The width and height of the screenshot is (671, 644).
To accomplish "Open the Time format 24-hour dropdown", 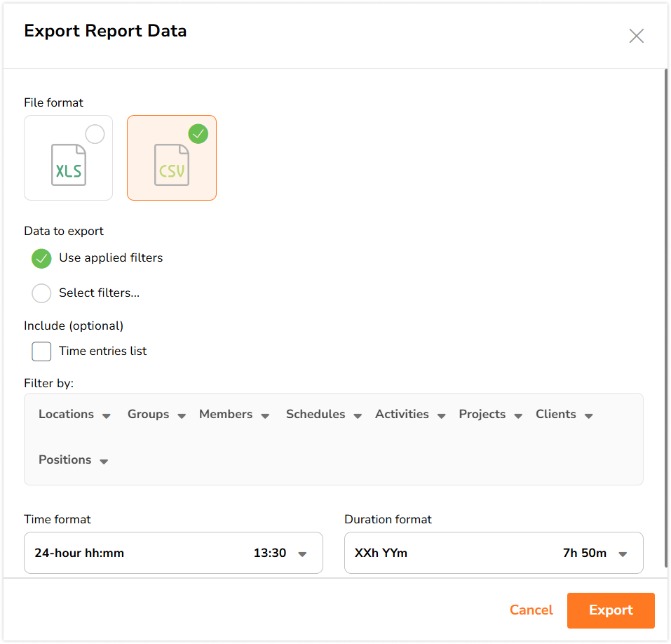I will (173, 553).
